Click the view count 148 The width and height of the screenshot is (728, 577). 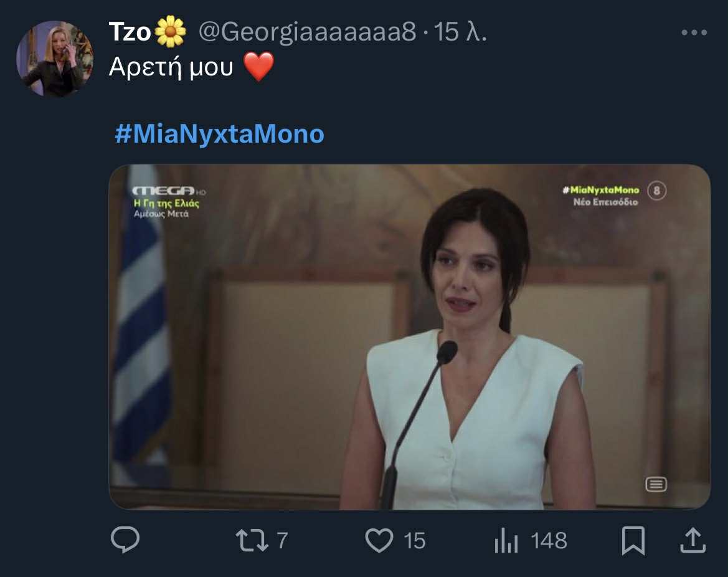click(549, 540)
